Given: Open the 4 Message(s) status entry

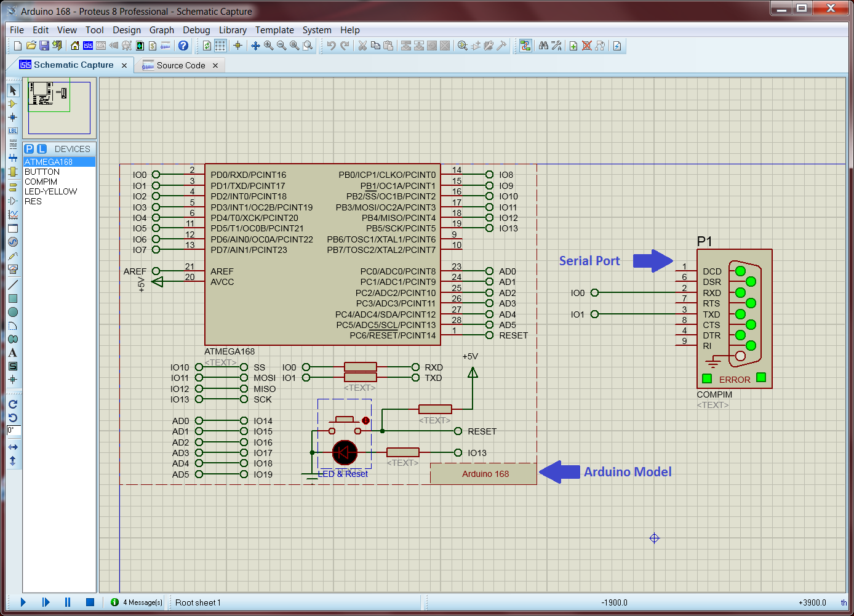Looking at the screenshot, I should pyautogui.click(x=136, y=602).
